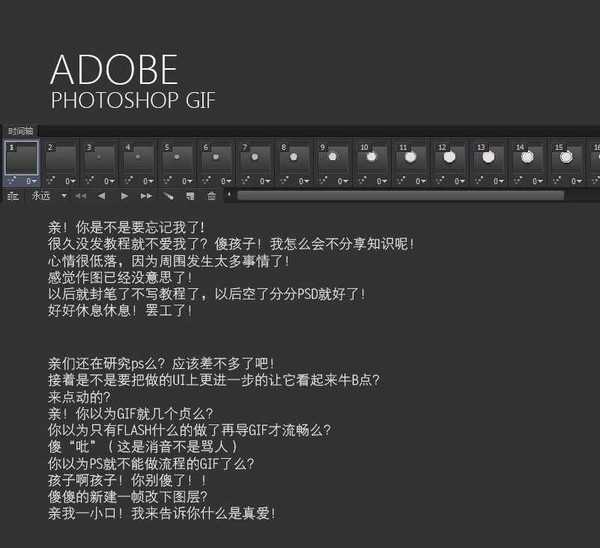
Task: Expand frame 12 delay time menu
Action: [461, 181]
